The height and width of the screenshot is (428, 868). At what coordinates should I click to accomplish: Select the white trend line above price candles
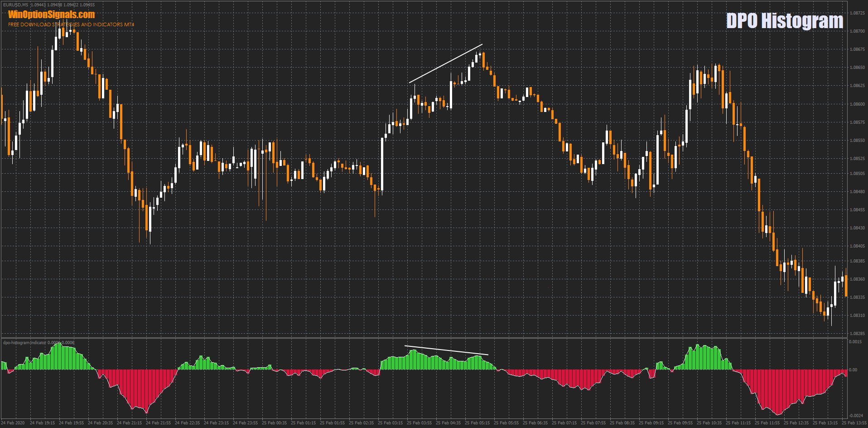(x=445, y=63)
